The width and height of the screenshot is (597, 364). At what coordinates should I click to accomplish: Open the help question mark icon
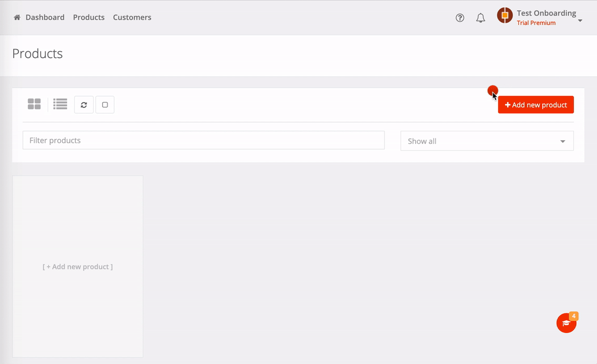tap(460, 18)
